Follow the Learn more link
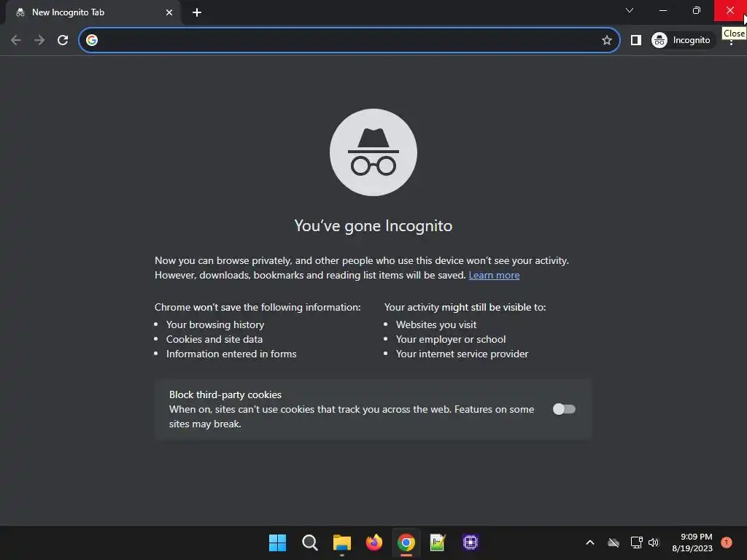The width and height of the screenshot is (747, 560). point(494,275)
